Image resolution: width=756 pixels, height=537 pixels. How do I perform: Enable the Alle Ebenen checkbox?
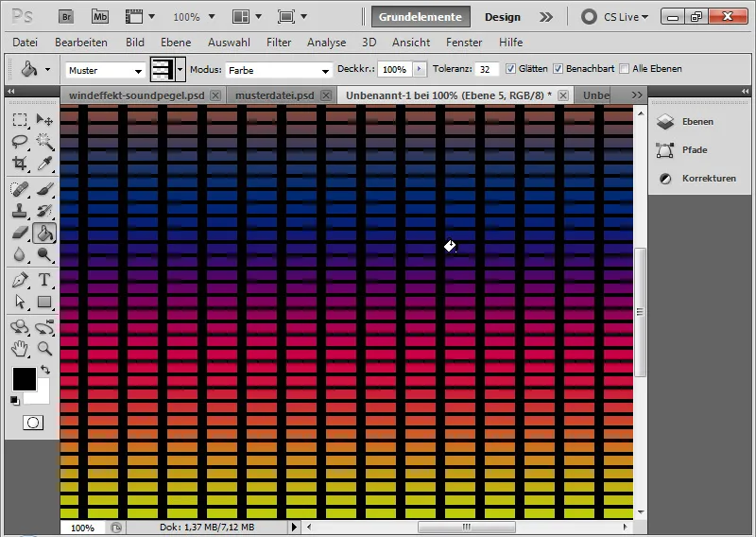[625, 69]
